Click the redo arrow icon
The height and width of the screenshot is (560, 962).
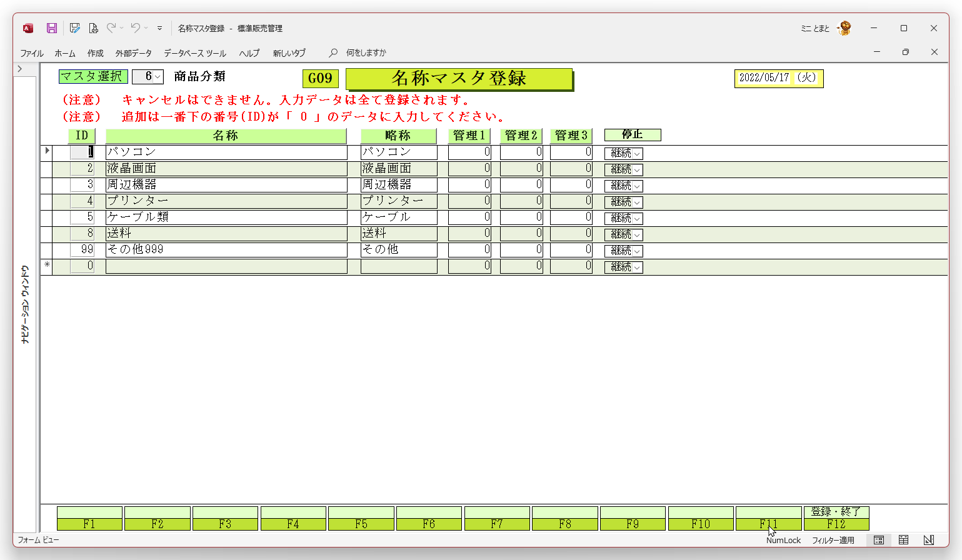111,28
